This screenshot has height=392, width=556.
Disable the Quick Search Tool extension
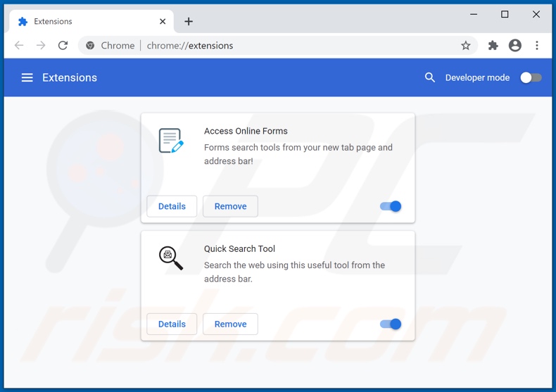391,324
